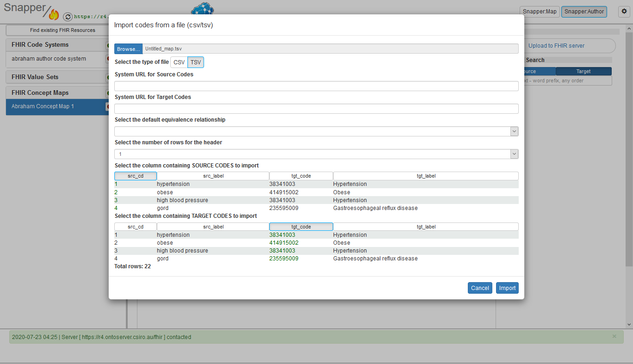Open the header rows number dropdown
The height and width of the screenshot is (364, 633).
click(316, 154)
